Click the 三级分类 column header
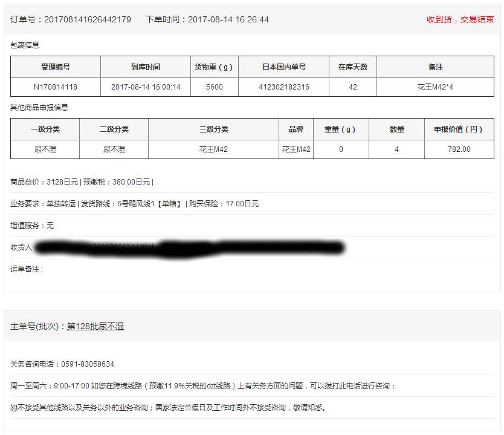This screenshot has width=504, height=435. coord(213,129)
